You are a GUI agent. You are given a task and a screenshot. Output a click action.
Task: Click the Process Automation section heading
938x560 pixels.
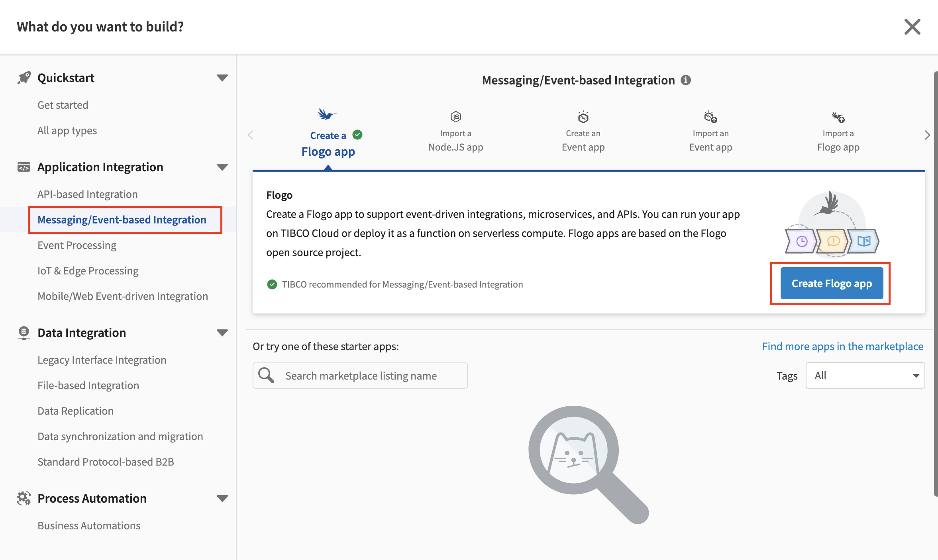click(x=92, y=498)
